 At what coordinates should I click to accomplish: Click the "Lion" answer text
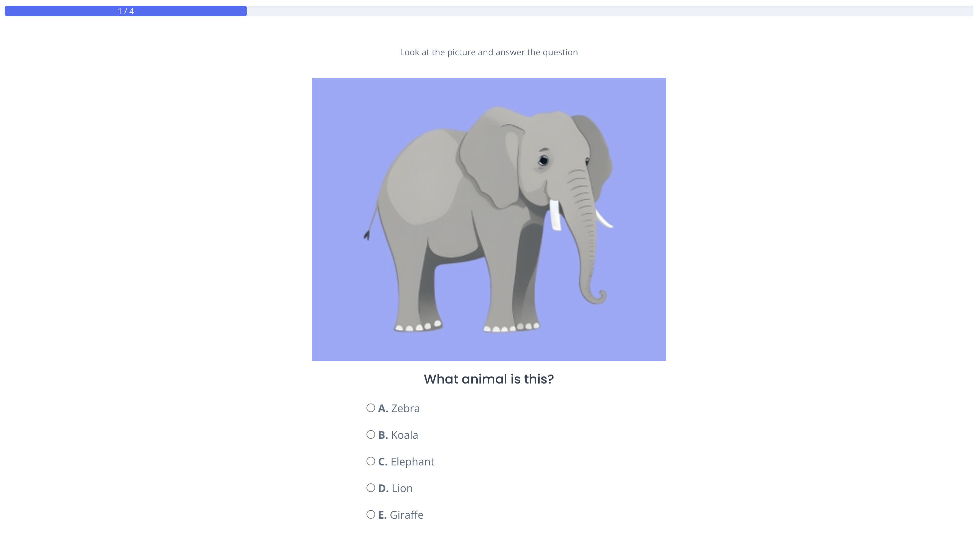402,488
